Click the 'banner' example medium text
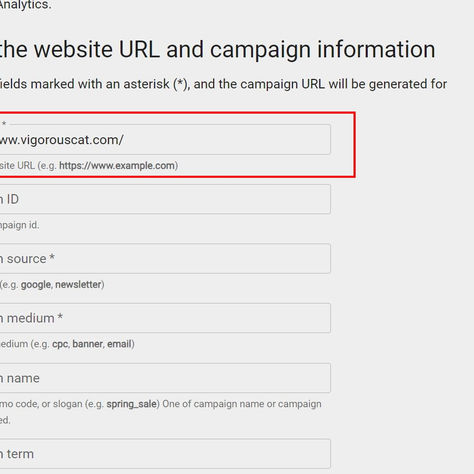The image size is (474, 474). (x=87, y=344)
